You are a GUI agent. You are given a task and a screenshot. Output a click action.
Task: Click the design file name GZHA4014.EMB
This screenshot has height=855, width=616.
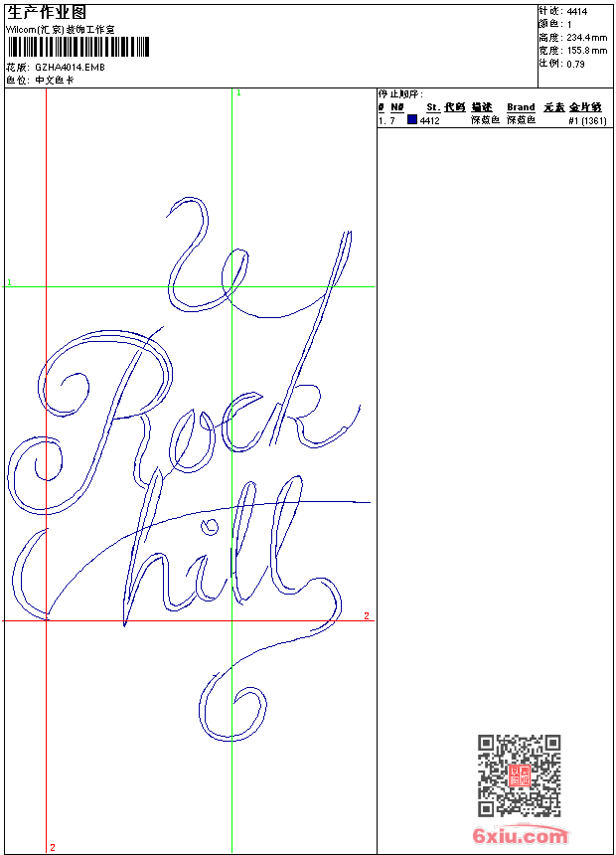coord(70,67)
